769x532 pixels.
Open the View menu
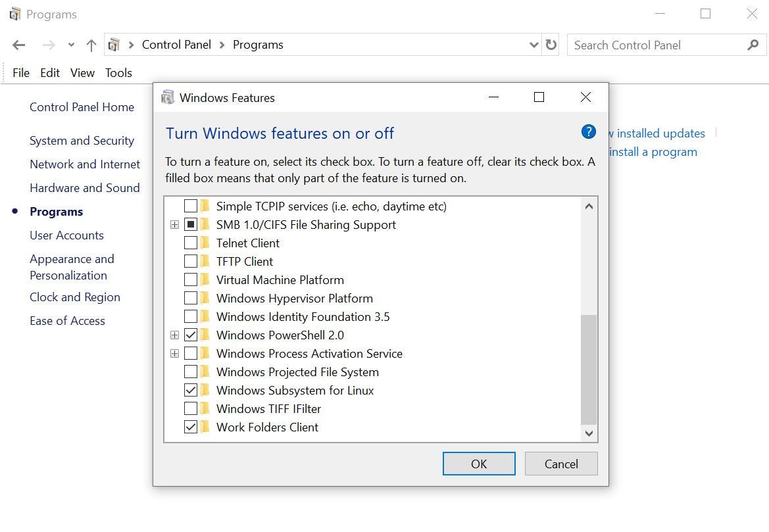[82, 72]
